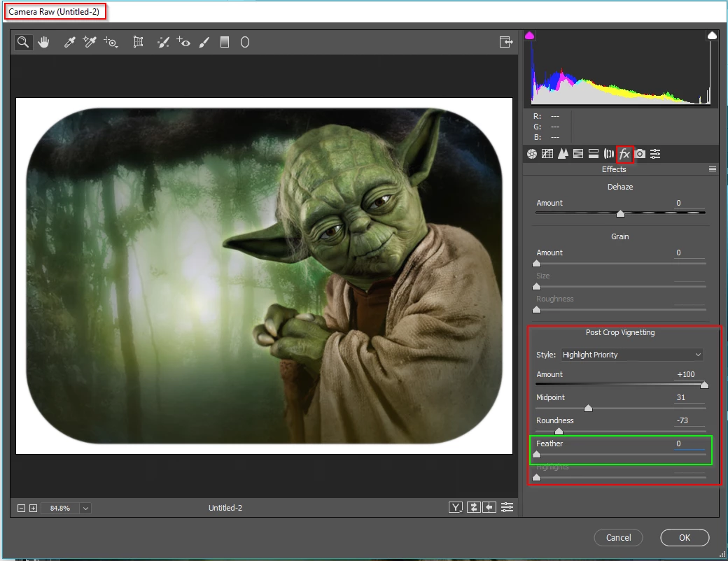728x561 pixels.
Task: Toggle full screen mode icon
Action: [505, 42]
